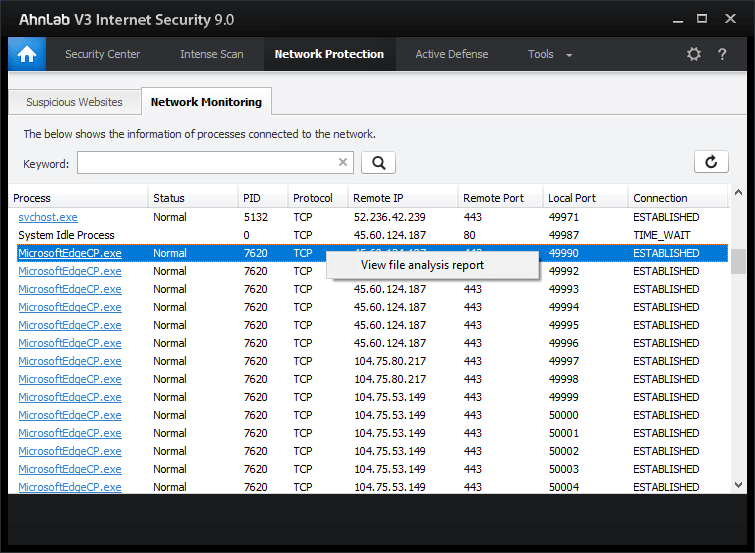The image size is (755, 553).
Task: Expand the Tools dropdown menu
Action: [x=550, y=54]
